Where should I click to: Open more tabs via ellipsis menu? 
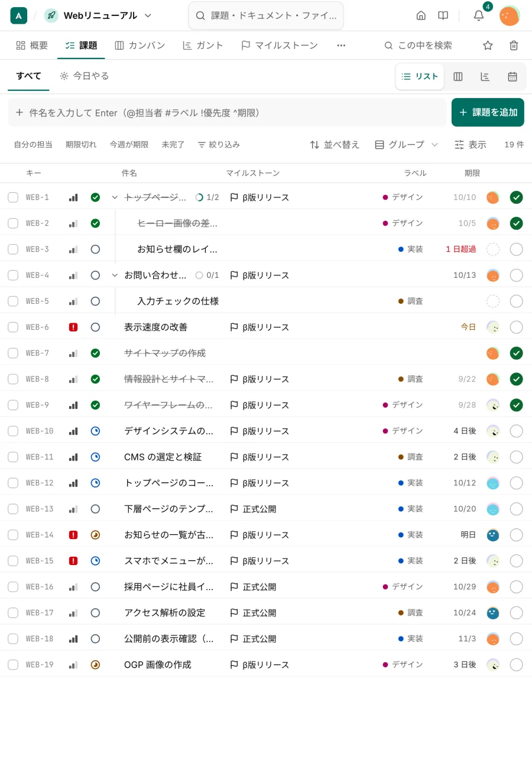341,45
